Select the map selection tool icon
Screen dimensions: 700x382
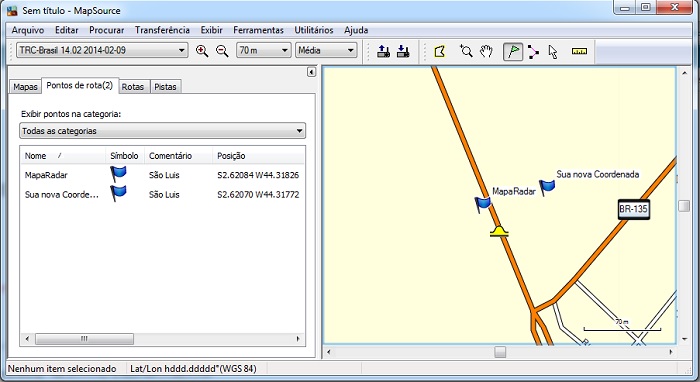pyautogui.click(x=440, y=51)
